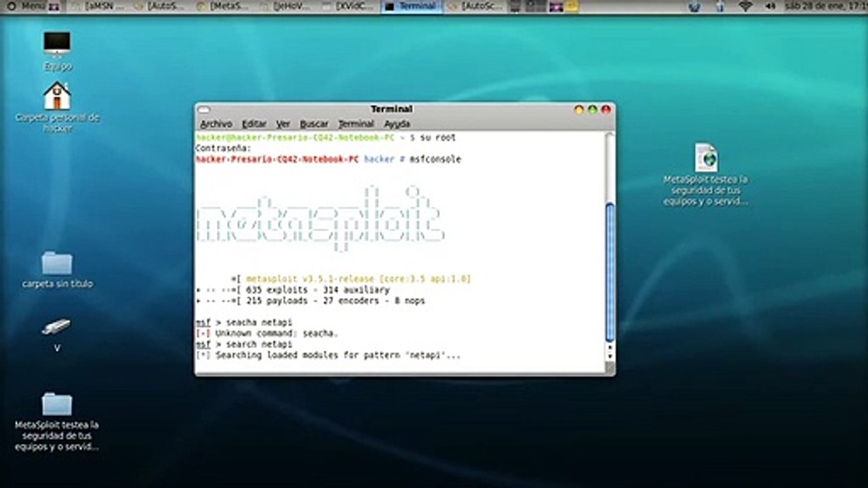Select the MetaSploit web document icon on right
Screen dimensions: 868x488
click(706, 174)
